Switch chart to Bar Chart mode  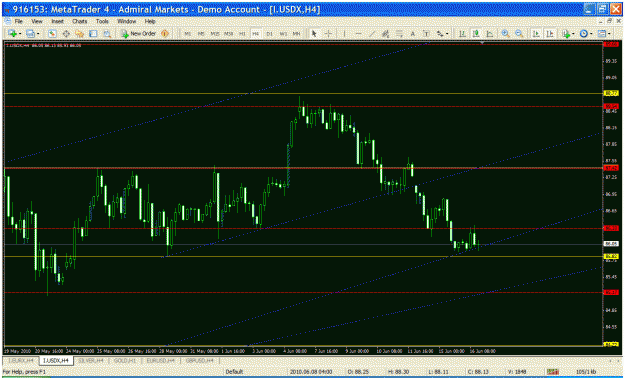[x=462, y=34]
